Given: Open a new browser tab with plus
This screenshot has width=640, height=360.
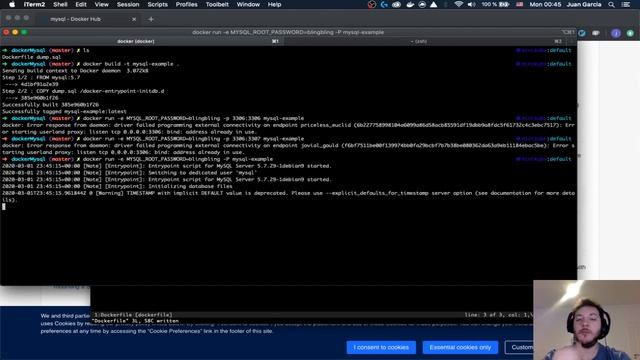Looking at the screenshot, I should [151, 19].
